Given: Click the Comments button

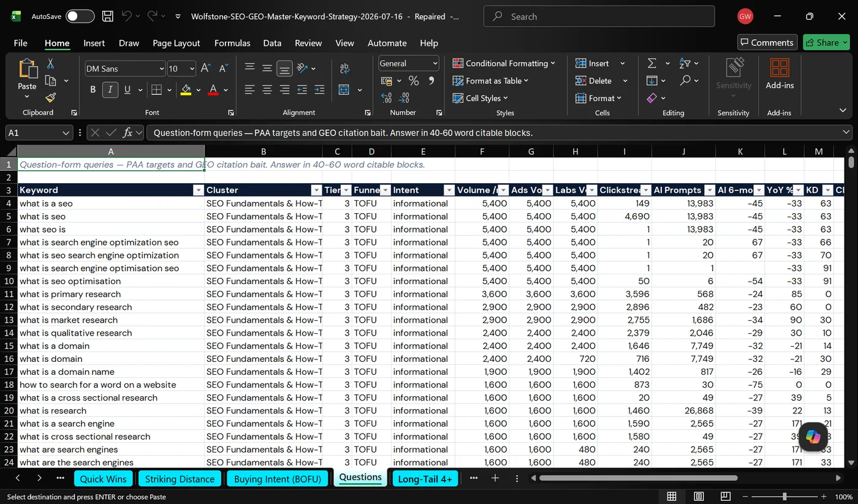Looking at the screenshot, I should tap(767, 42).
